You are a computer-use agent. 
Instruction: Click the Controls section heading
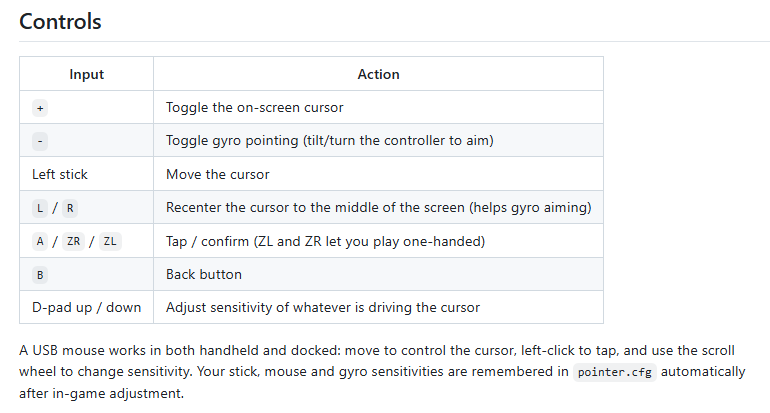60,22
